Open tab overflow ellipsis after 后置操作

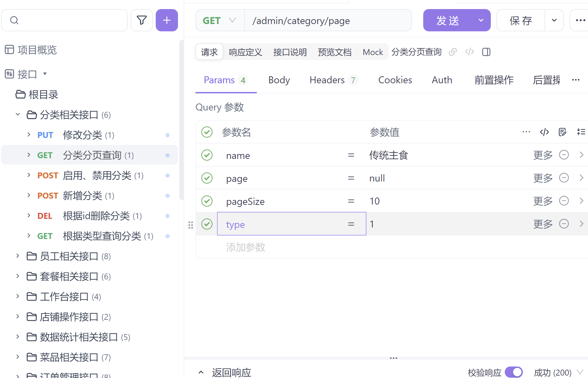coord(576,80)
